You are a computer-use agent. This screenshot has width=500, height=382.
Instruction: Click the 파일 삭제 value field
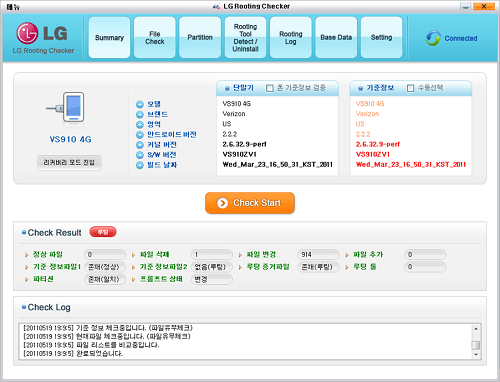(212, 255)
